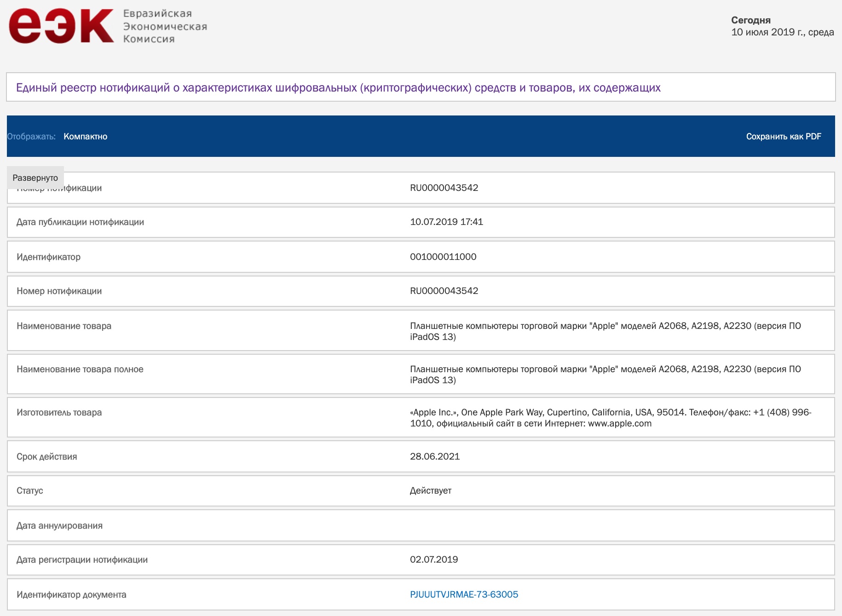
Task: Click the 'Статус' label
Action: 30,491
